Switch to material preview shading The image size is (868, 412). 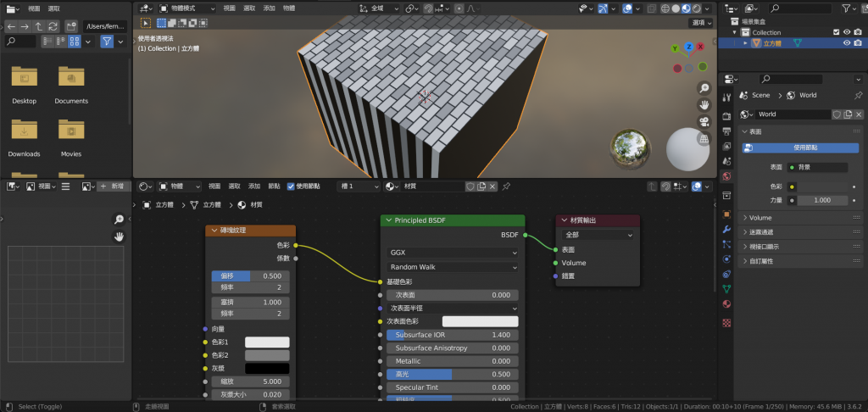pos(686,8)
